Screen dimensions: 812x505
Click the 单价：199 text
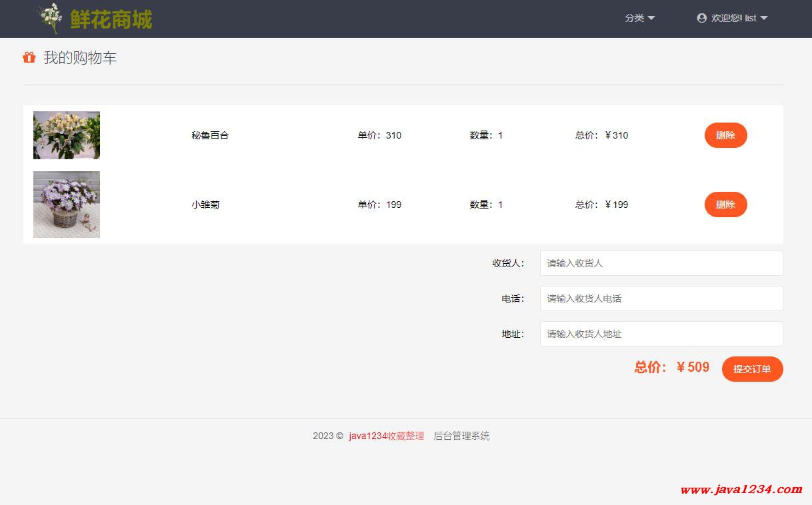tap(379, 205)
